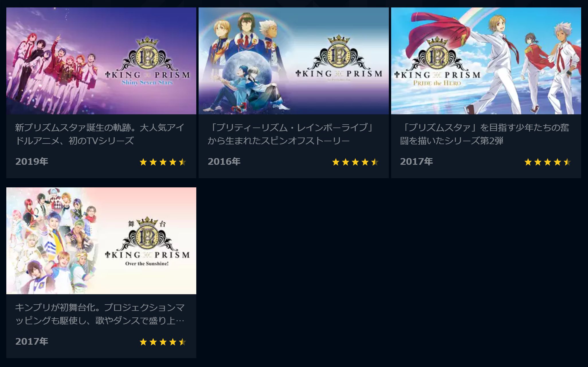Click the 2019年 year label
Screen dimensions: 588x367
pos(32,162)
